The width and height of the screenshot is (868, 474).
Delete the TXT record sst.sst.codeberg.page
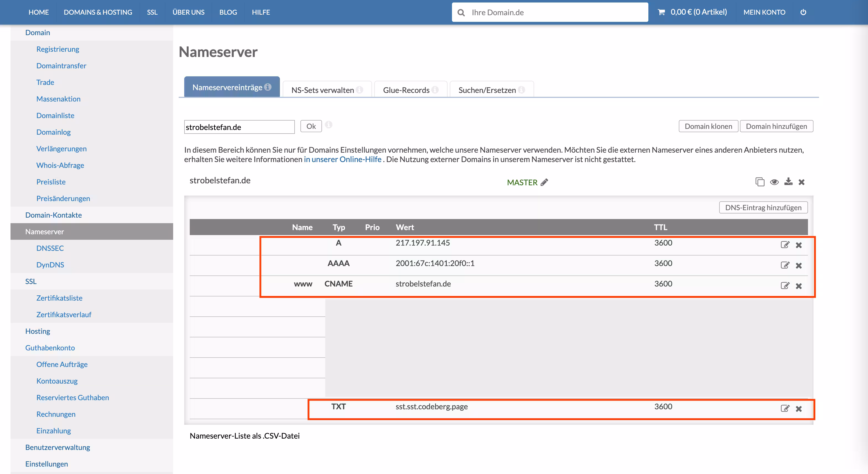(798, 409)
